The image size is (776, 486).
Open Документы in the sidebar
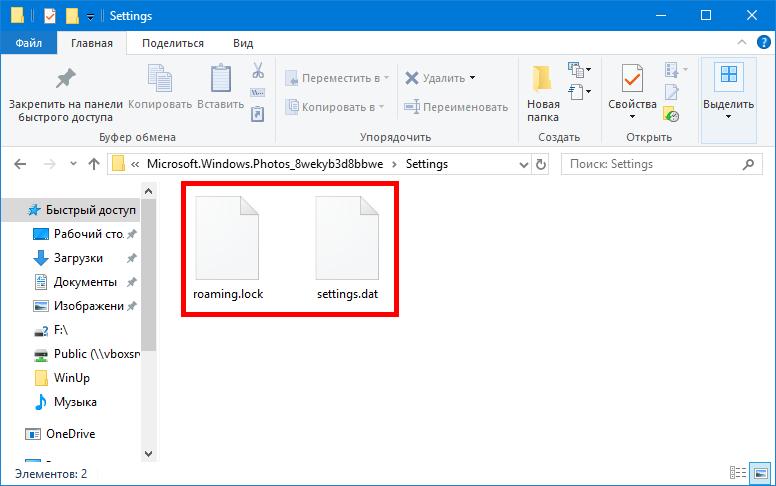(x=84, y=282)
